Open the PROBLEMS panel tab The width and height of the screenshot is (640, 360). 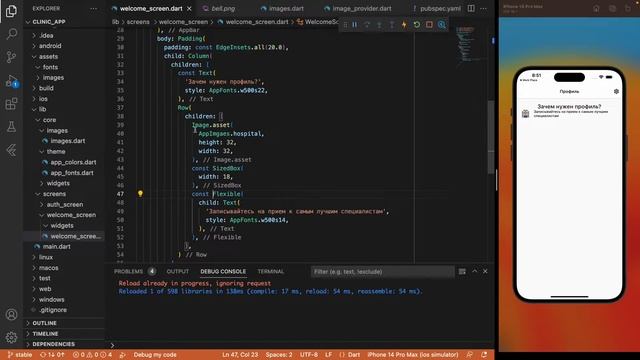128,271
